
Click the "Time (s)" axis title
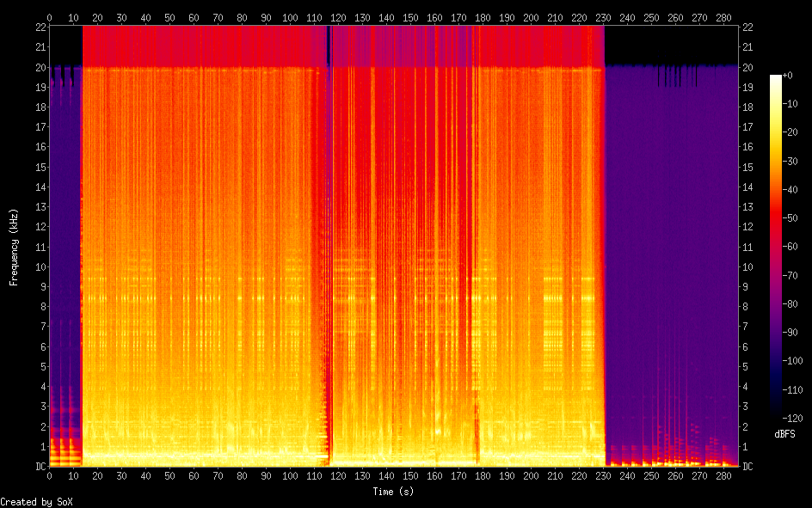394,492
